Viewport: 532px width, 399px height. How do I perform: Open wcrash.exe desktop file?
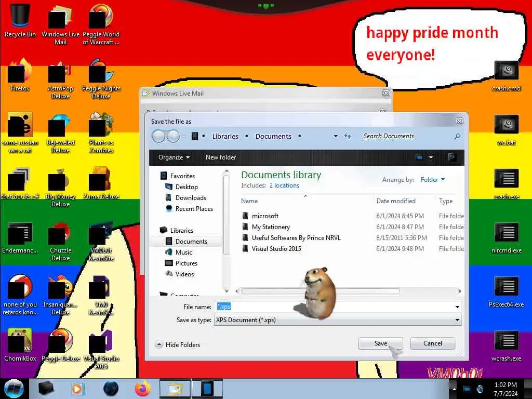pos(506,345)
